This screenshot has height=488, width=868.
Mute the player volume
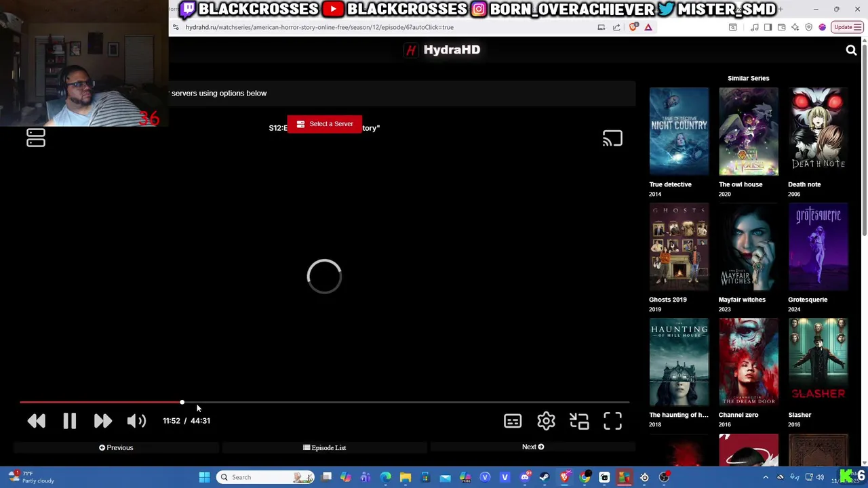pos(136,421)
